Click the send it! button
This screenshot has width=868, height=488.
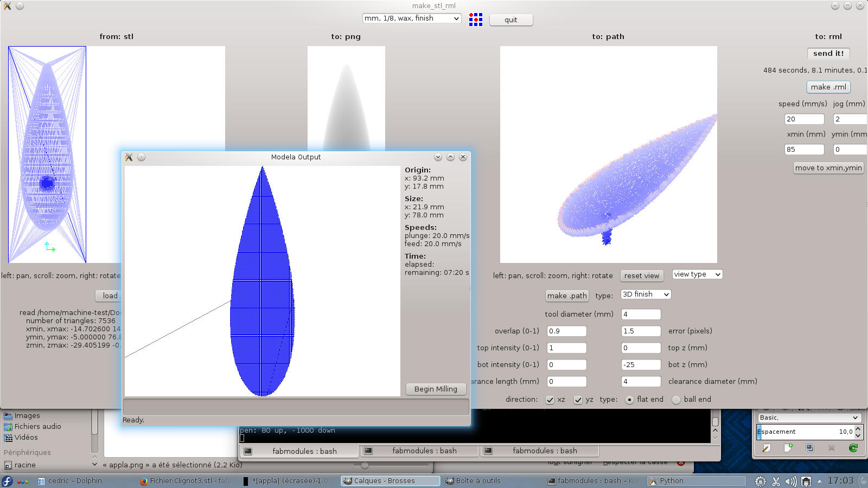click(828, 54)
